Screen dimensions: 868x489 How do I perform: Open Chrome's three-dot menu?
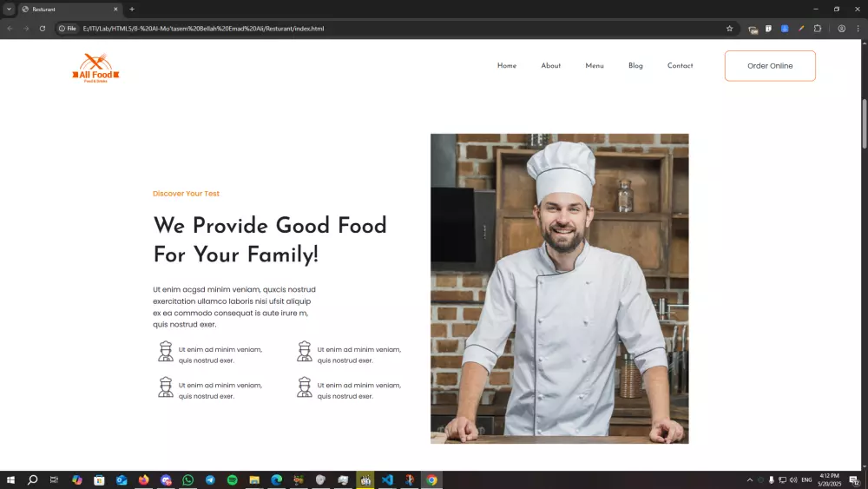tap(858, 29)
